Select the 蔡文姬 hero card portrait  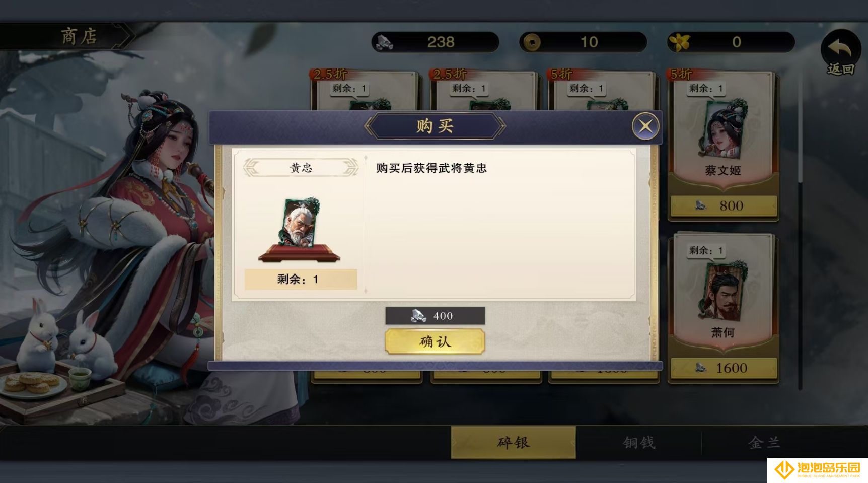click(724, 129)
